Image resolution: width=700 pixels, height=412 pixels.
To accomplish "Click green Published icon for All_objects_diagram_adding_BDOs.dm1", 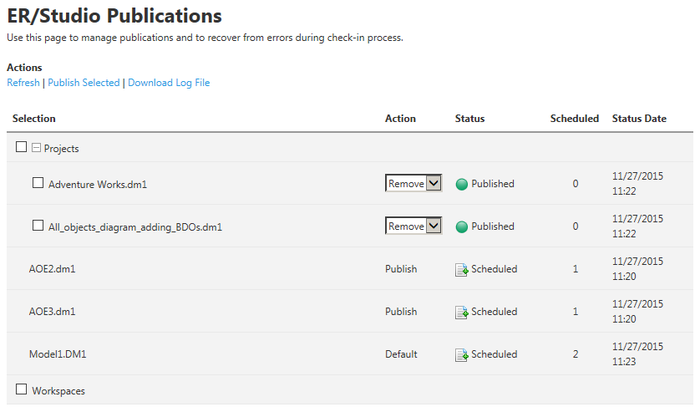I will (x=462, y=227).
